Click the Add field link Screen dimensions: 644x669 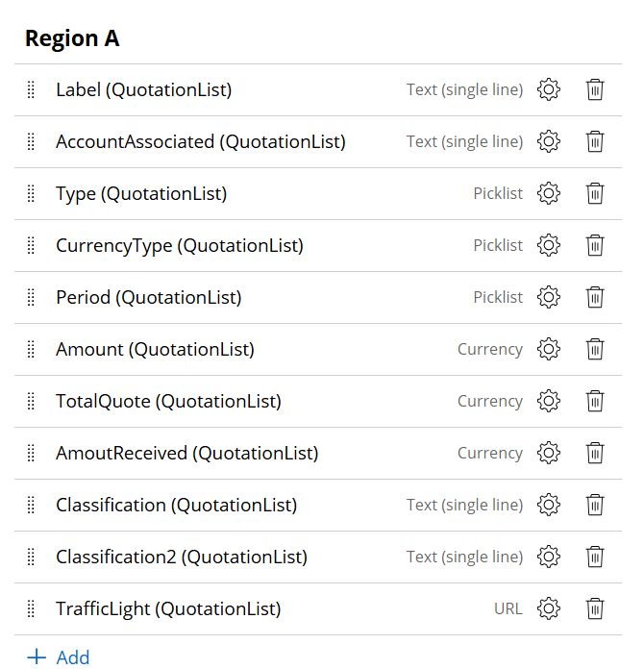pyautogui.click(x=59, y=657)
